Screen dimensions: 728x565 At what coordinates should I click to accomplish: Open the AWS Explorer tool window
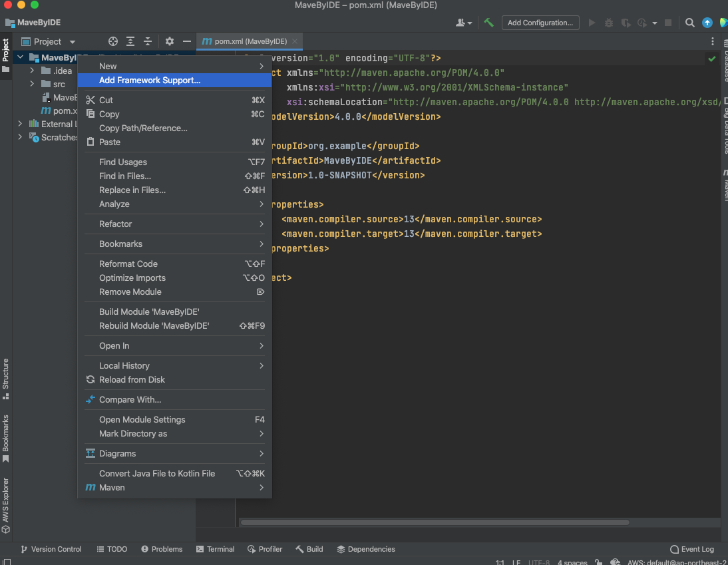(5, 506)
